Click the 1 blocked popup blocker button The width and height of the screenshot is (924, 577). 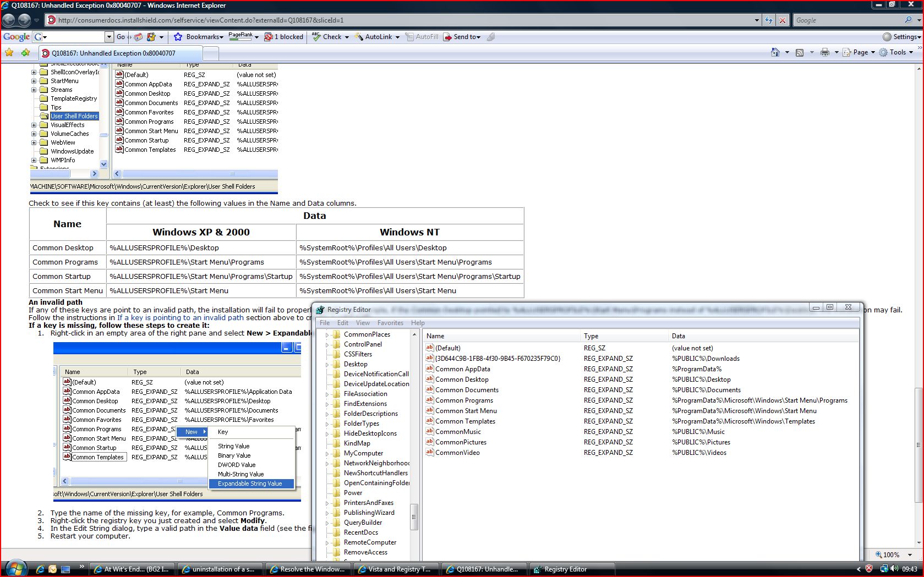pyautogui.click(x=284, y=37)
